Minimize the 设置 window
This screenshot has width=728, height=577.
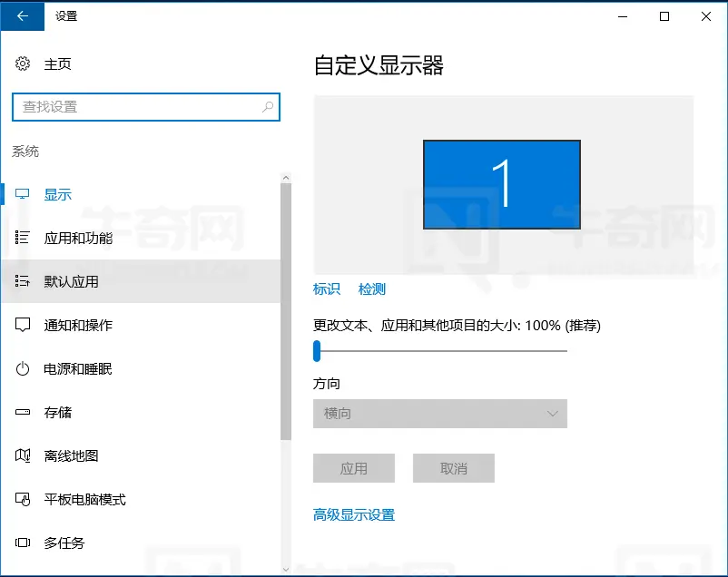click(623, 16)
